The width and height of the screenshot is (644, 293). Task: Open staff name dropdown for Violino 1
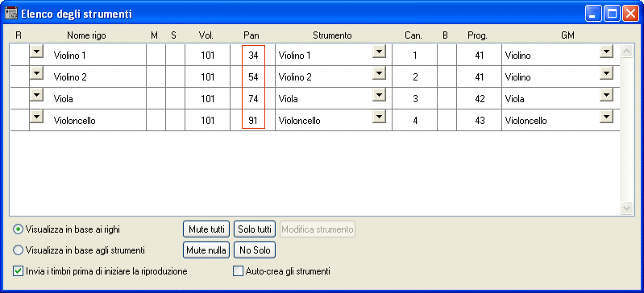click(37, 52)
